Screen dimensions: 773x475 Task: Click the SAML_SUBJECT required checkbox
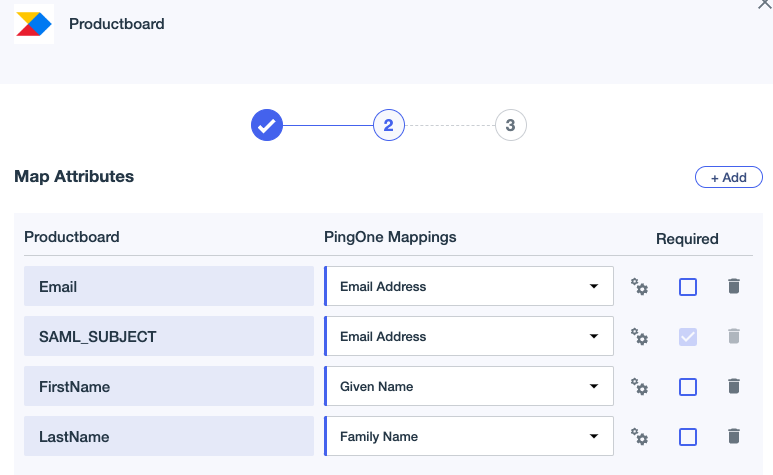688,337
